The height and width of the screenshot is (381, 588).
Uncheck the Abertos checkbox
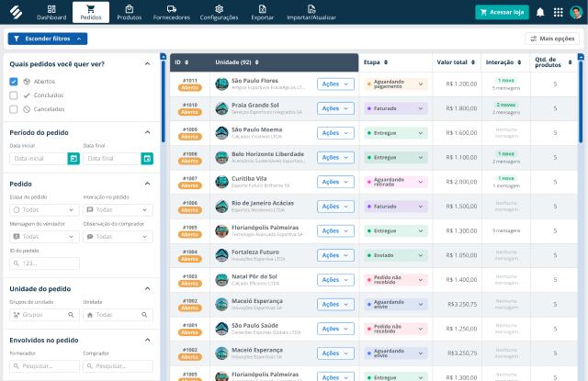(x=14, y=82)
